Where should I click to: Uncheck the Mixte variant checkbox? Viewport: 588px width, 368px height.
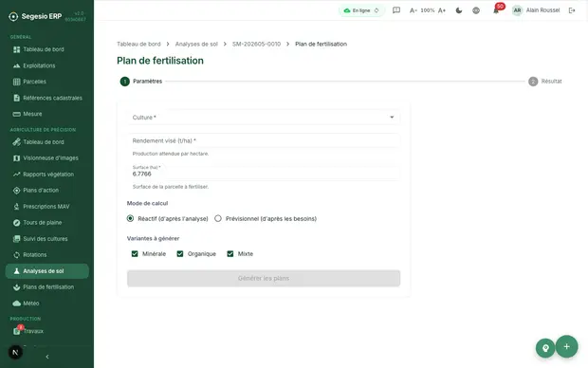tap(230, 254)
